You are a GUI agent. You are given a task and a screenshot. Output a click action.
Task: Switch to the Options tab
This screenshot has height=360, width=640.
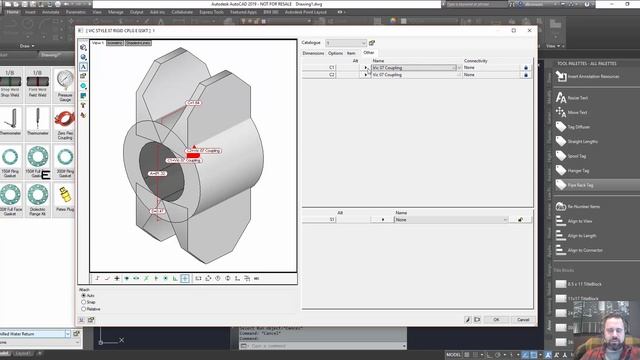(x=336, y=53)
